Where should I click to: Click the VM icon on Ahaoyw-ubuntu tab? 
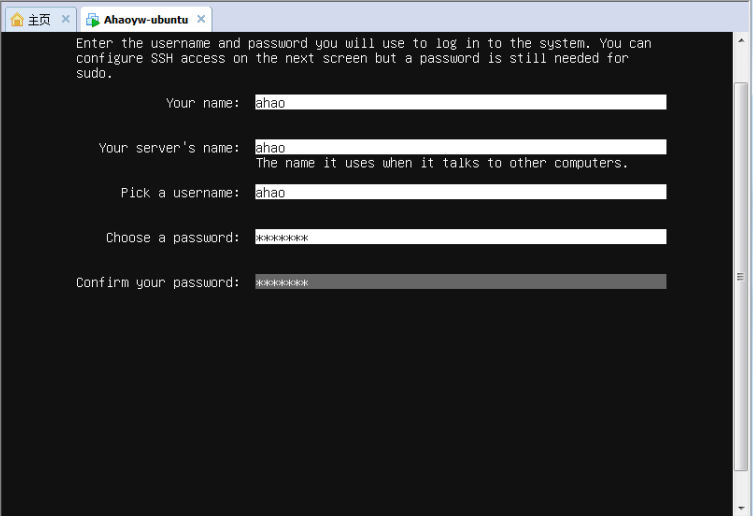pos(93,19)
